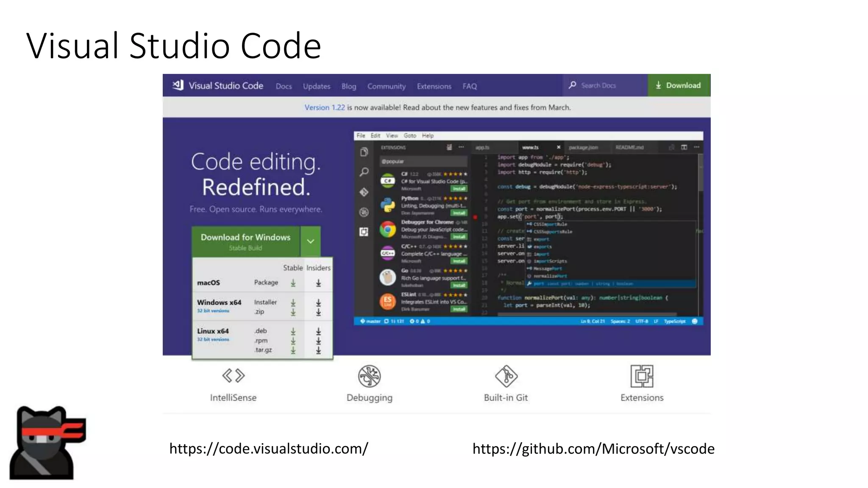Open the File menu in editor
The width and height of the screenshot is (868, 488).
pos(361,136)
